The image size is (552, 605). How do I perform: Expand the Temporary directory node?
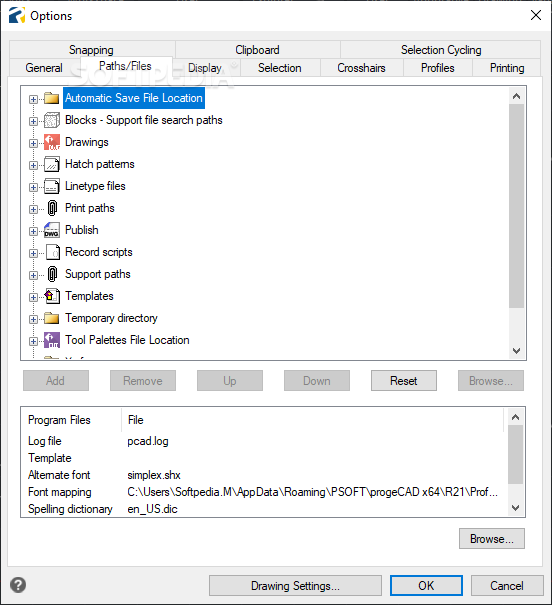coord(33,319)
